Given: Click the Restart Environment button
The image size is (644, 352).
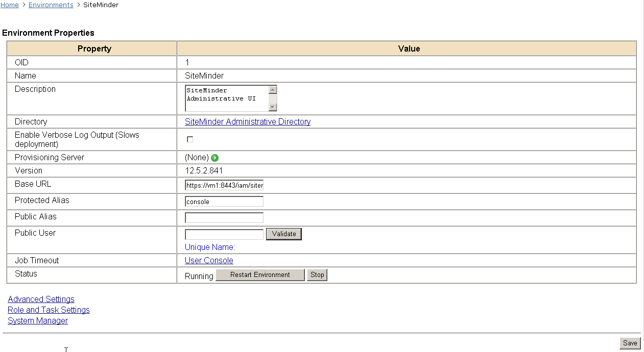Looking at the screenshot, I should pyautogui.click(x=260, y=274).
